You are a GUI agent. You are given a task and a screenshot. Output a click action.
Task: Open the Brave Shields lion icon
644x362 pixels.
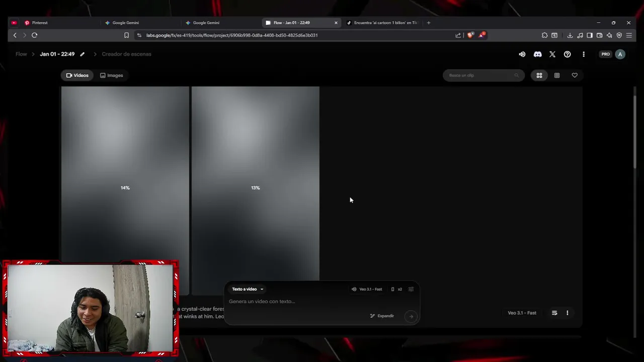tap(470, 35)
